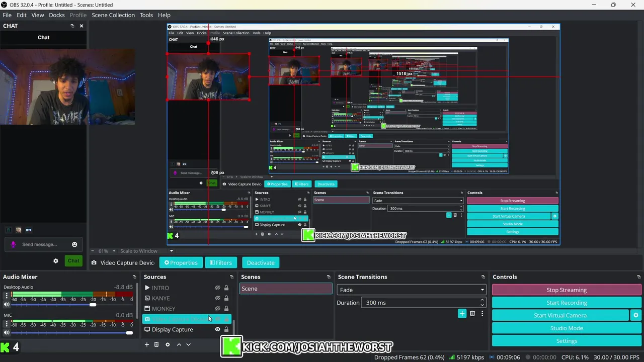Image resolution: width=644 pixels, height=362 pixels.
Task: Toggle visibility of the INTRO source
Action: pyautogui.click(x=218, y=288)
